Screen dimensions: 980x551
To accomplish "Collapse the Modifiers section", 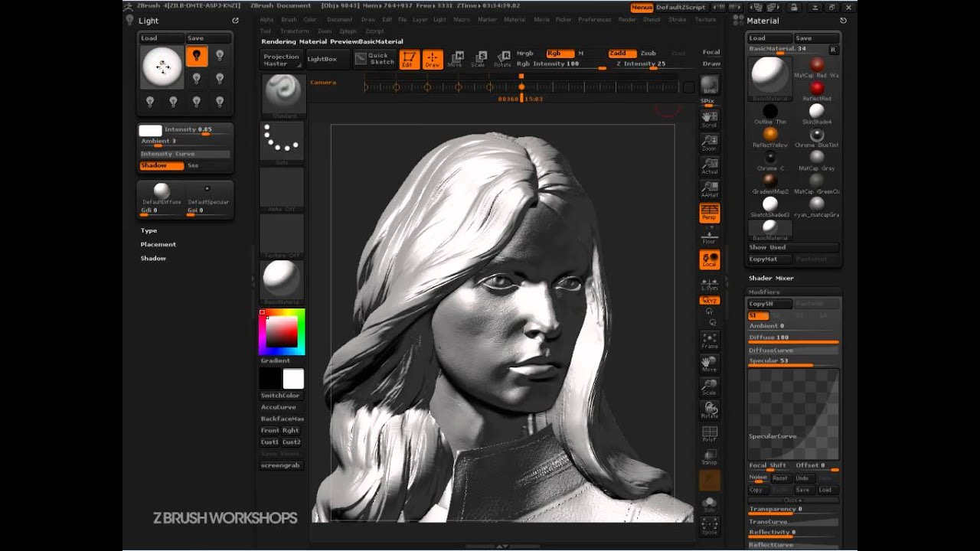I will point(763,292).
